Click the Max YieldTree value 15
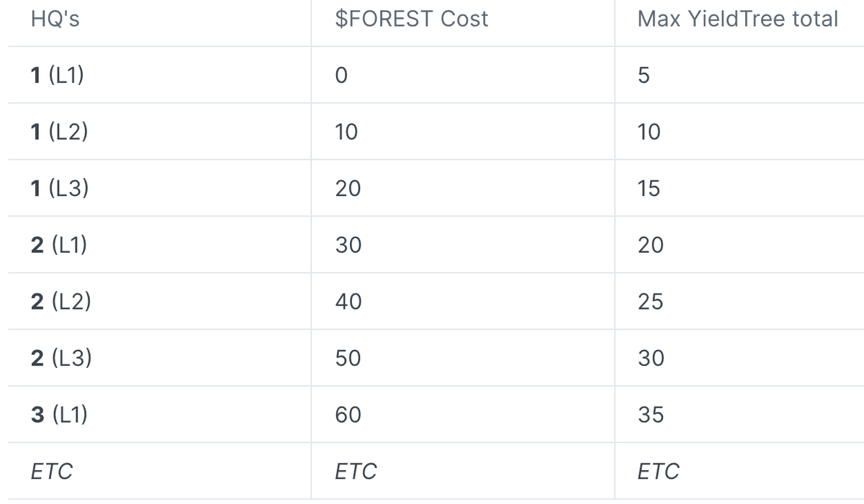 pyautogui.click(x=649, y=189)
